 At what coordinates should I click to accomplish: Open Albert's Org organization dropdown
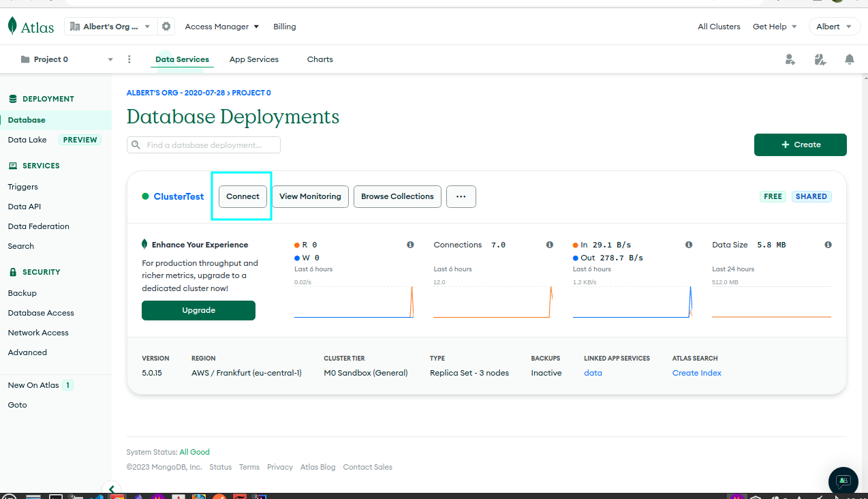pyautogui.click(x=111, y=27)
